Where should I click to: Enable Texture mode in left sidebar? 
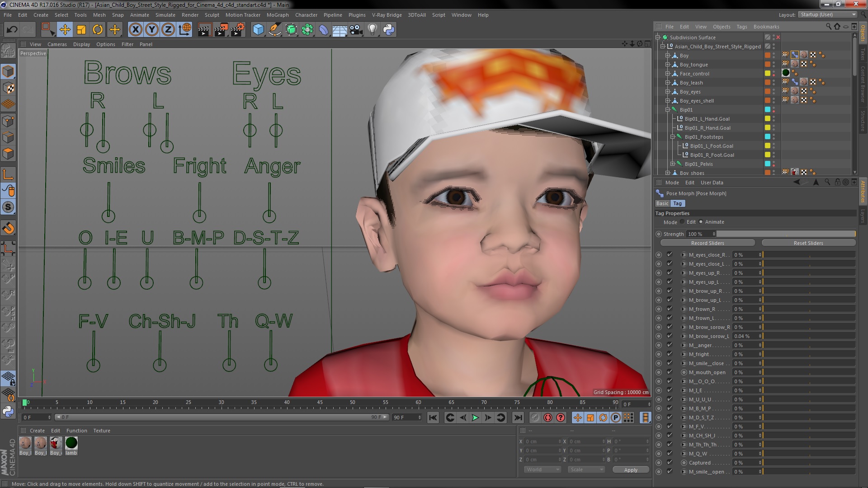coord(8,88)
